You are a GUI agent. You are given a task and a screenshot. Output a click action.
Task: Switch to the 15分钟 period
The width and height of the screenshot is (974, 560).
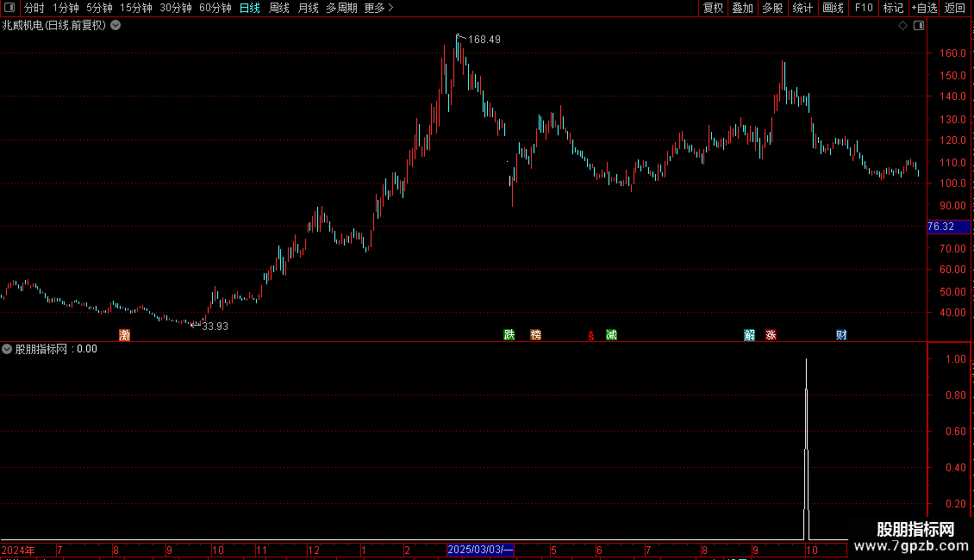(x=136, y=8)
